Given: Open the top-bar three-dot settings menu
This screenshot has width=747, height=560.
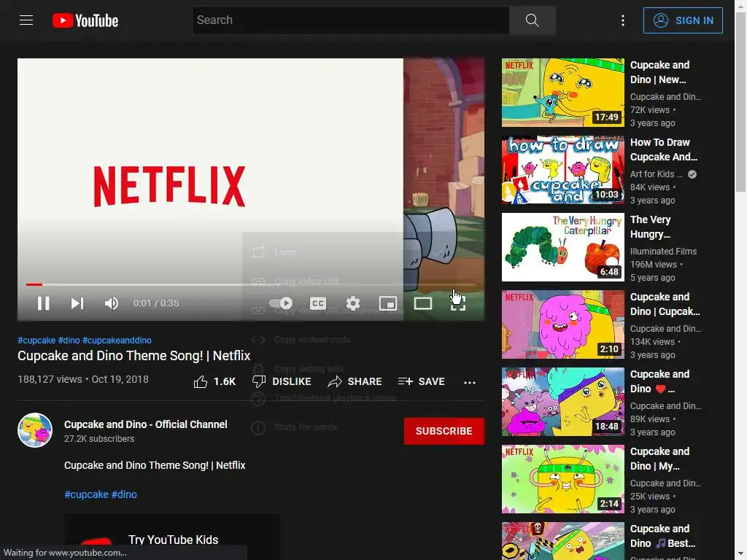Looking at the screenshot, I should click(623, 20).
